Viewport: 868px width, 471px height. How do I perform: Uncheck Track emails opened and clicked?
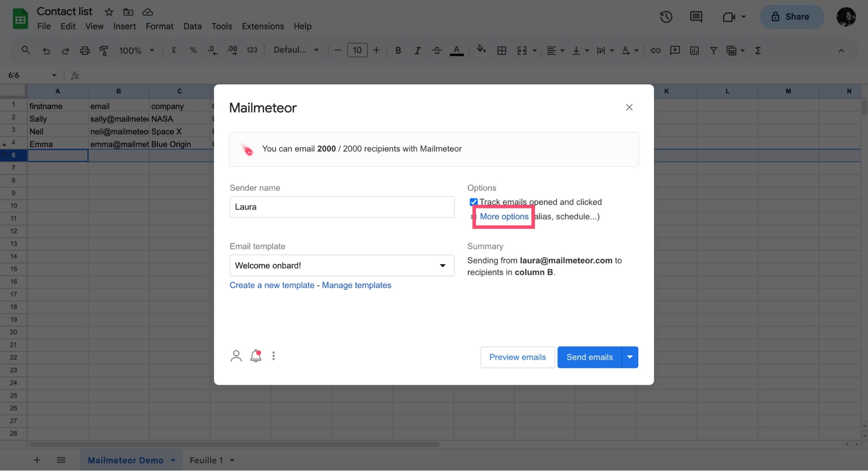474,202
